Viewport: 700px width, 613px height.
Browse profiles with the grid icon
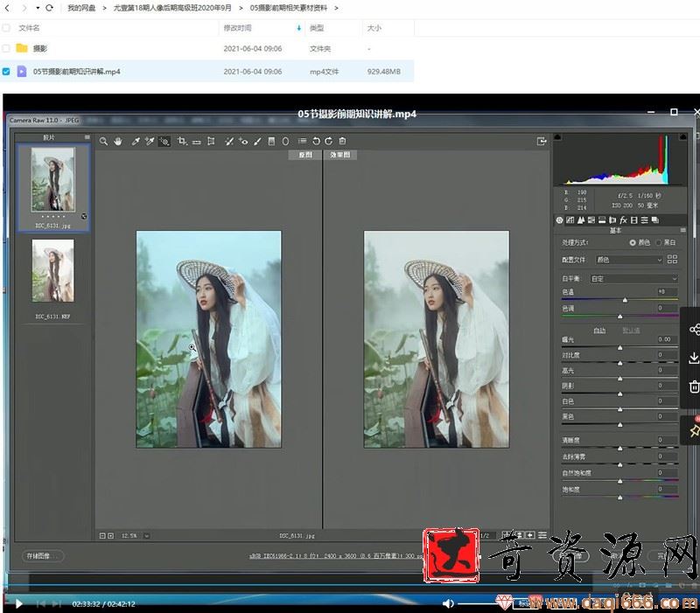coord(672,259)
